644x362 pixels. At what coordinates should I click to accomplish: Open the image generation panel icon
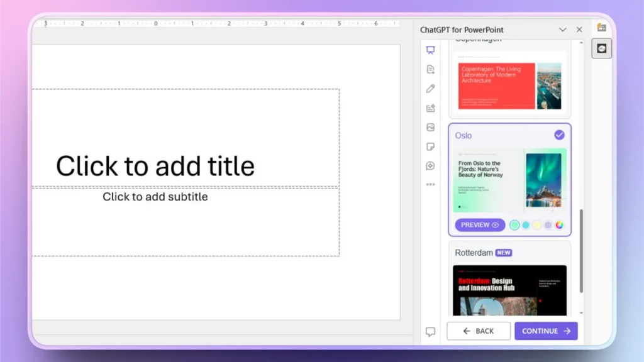point(430,127)
